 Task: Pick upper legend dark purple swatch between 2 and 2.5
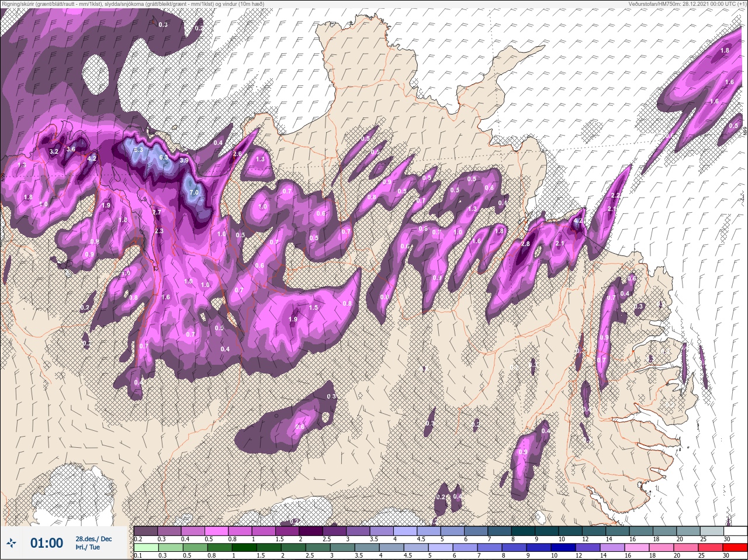[311, 531]
